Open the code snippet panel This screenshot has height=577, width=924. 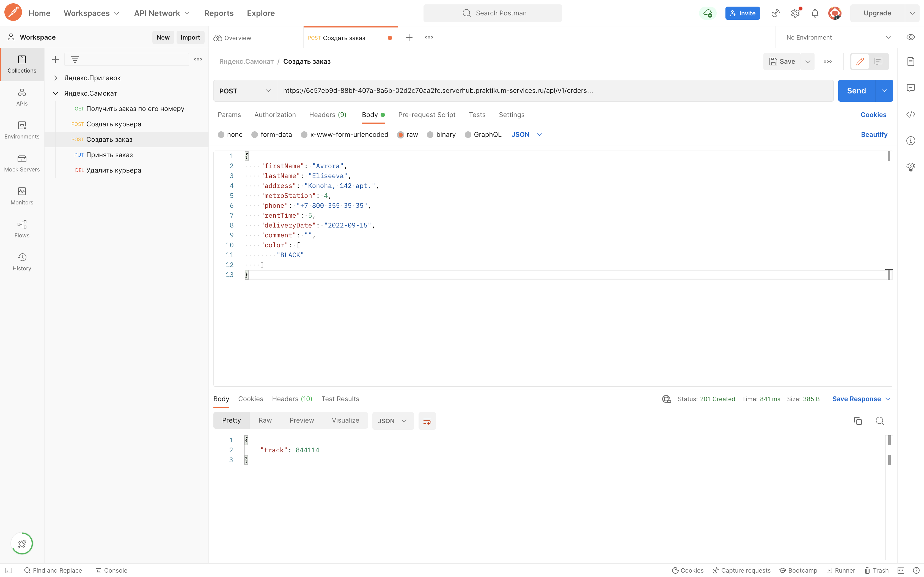point(911,114)
